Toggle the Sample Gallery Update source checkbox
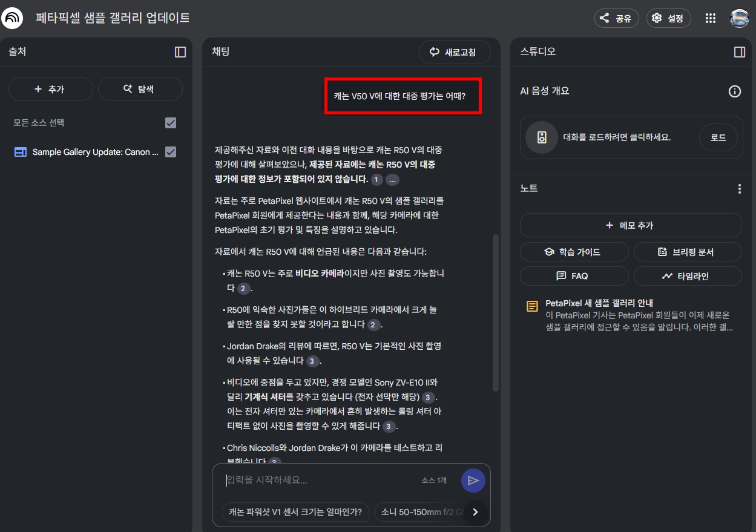 171,152
